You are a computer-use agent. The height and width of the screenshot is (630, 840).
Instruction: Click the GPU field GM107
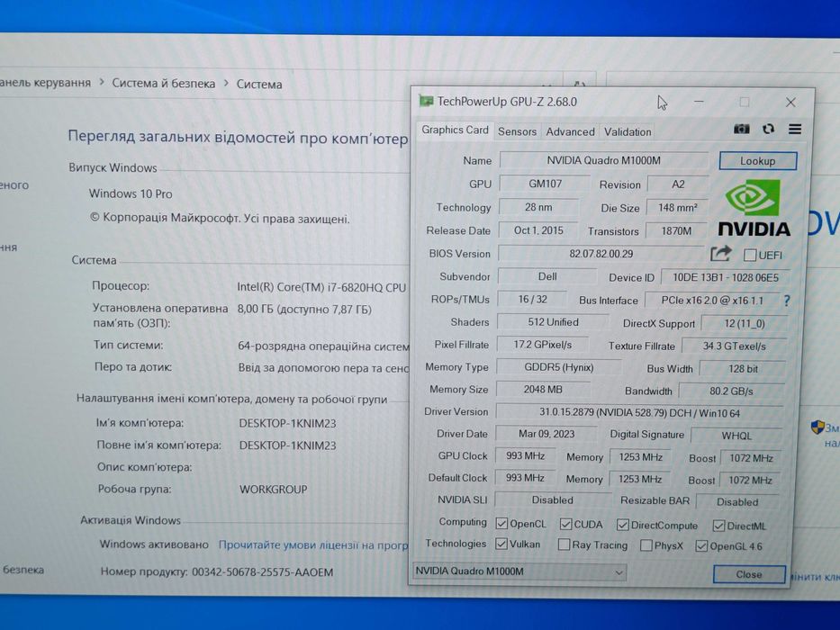545,184
